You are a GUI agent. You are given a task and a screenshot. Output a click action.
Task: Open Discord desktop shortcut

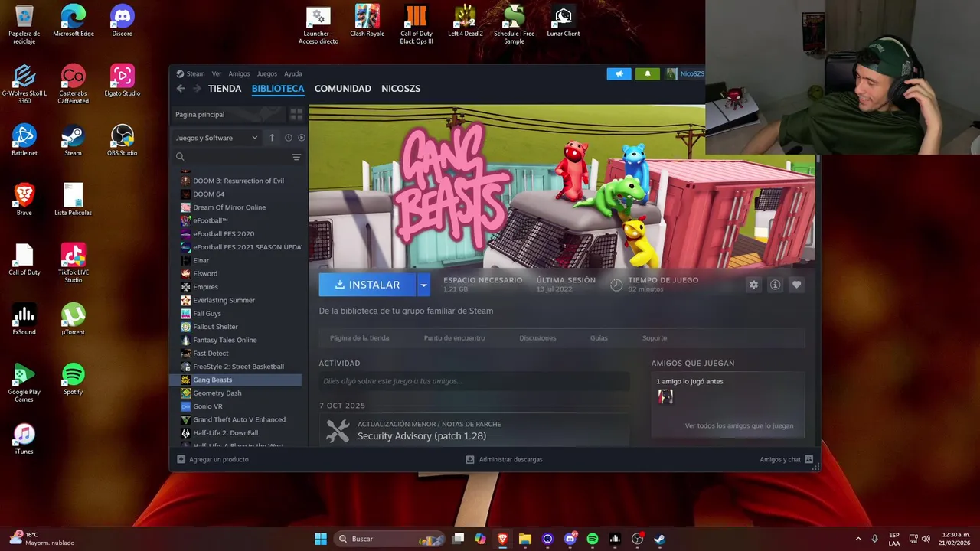[x=122, y=21]
